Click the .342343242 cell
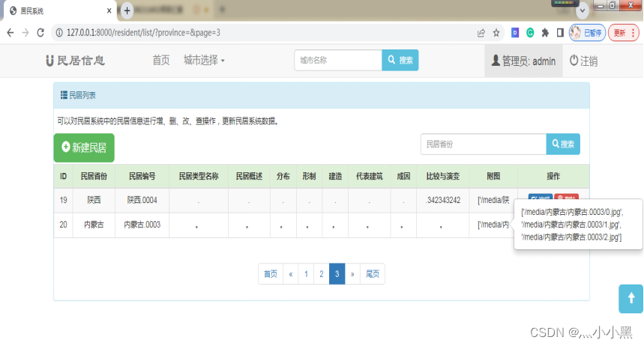This screenshot has width=644, height=346. click(x=443, y=200)
